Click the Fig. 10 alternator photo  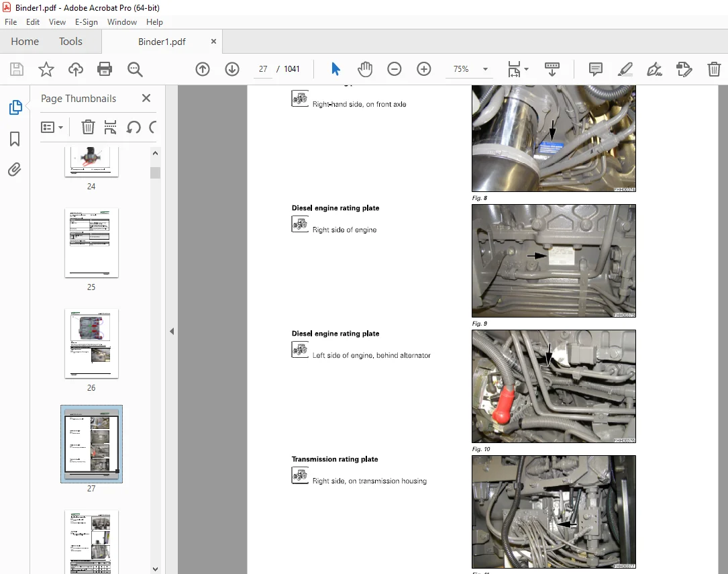point(554,387)
